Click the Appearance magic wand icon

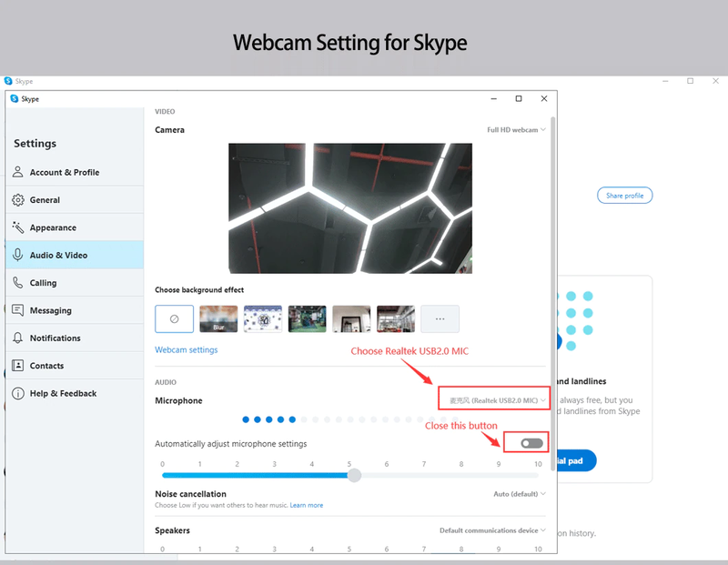(18, 227)
